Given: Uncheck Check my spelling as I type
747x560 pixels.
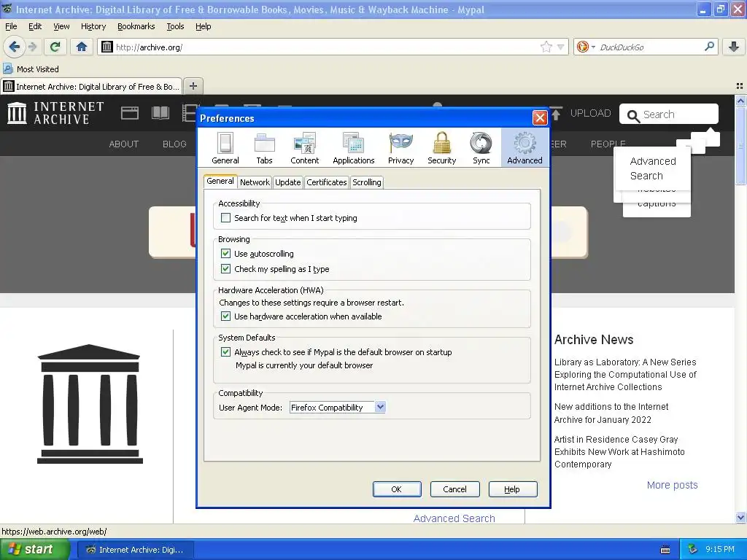Looking at the screenshot, I should coord(226,268).
